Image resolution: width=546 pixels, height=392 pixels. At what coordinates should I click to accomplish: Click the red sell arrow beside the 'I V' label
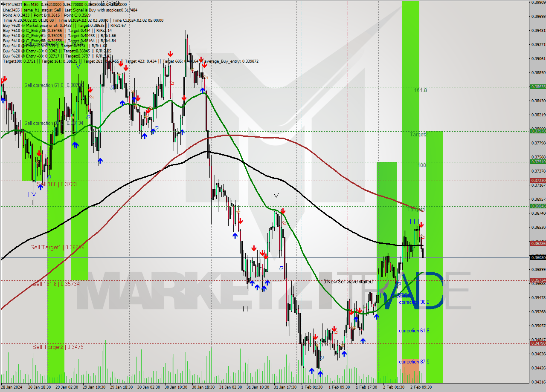click(x=283, y=211)
